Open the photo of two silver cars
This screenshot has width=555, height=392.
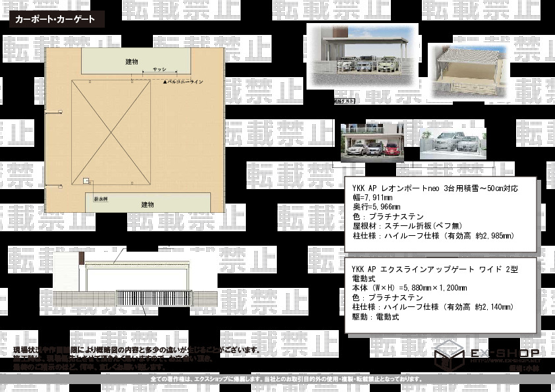(453, 144)
